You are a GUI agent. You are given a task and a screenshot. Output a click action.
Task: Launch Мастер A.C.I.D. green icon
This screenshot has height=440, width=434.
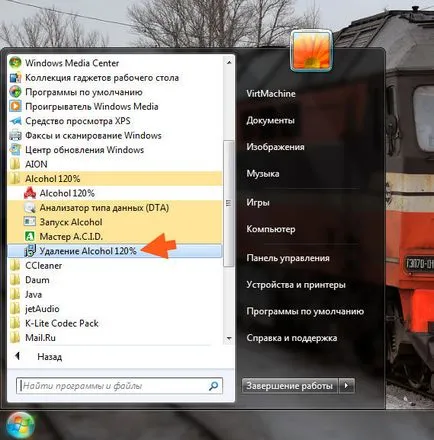pos(30,236)
